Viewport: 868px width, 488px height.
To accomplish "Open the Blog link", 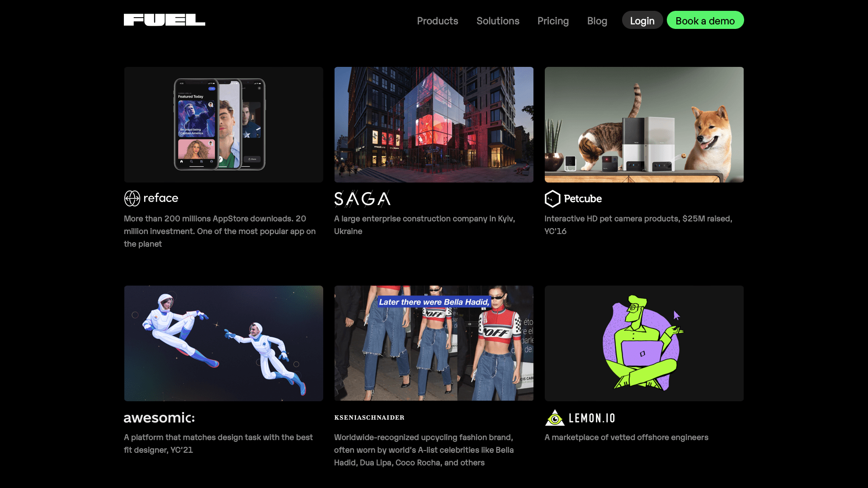I will [x=597, y=21].
